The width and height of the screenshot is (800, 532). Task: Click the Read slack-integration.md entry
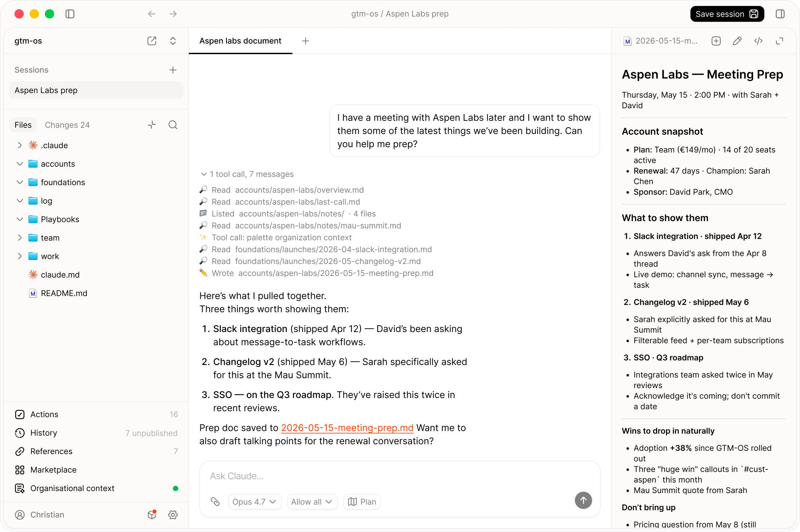316,249
